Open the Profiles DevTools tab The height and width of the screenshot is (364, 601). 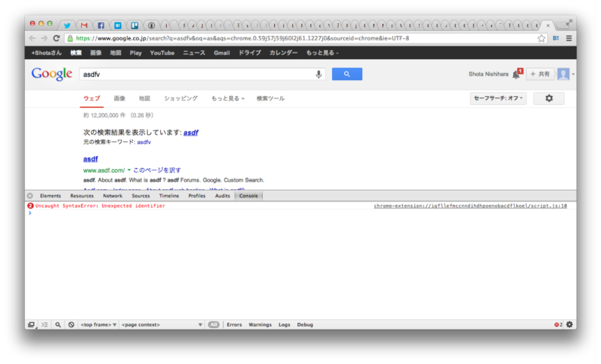pos(197,196)
